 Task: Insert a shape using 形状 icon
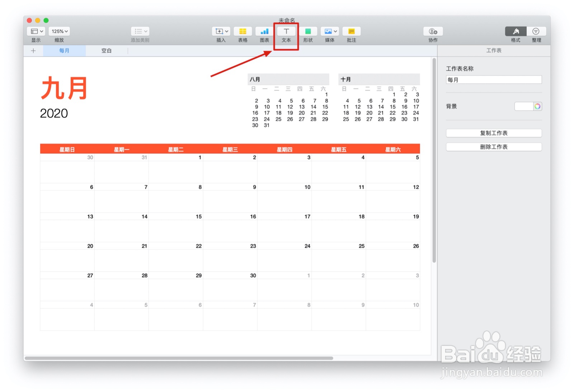pyautogui.click(x=308, y=32)
